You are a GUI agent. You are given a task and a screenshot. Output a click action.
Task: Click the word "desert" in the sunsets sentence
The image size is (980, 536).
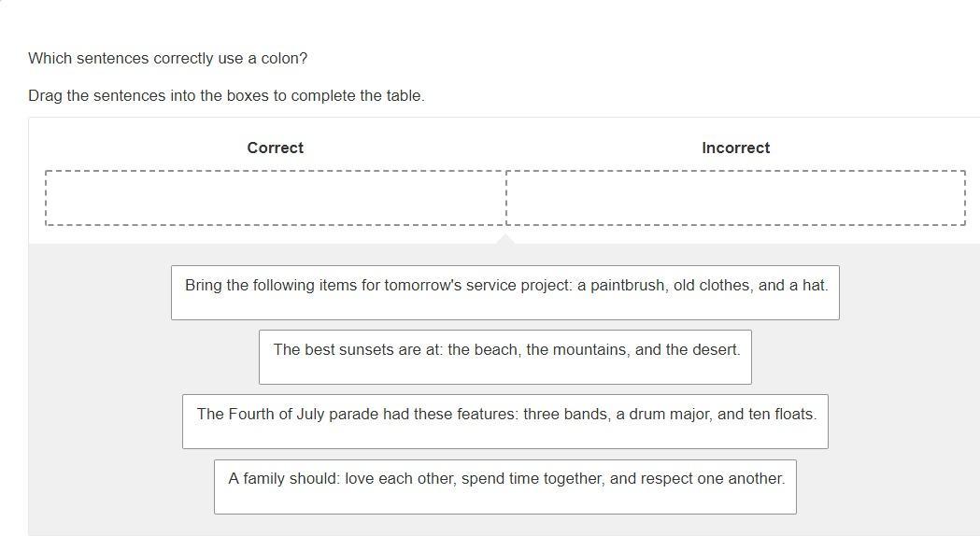pyautogui.click(x=714, y=349)
